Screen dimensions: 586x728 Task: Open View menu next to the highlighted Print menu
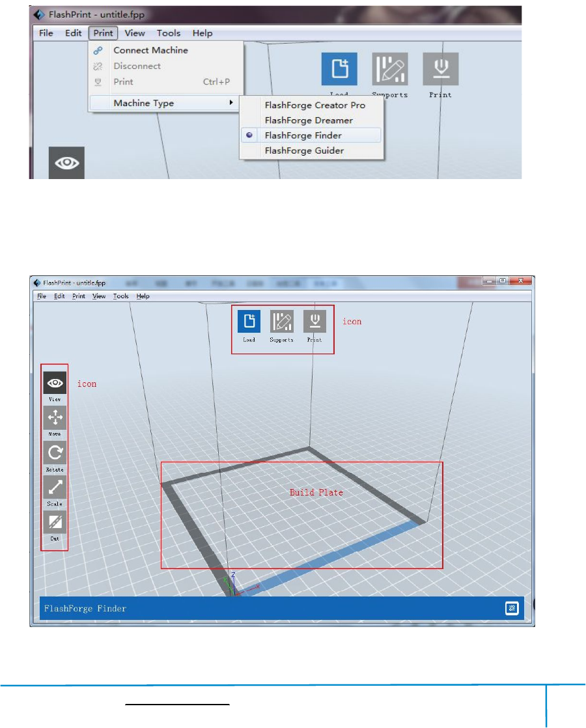[135, 33]
